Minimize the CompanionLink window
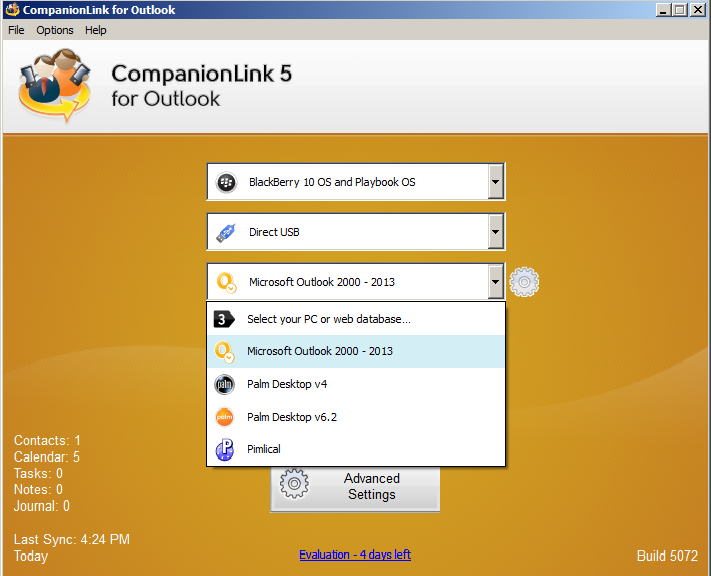 (663, 10)
